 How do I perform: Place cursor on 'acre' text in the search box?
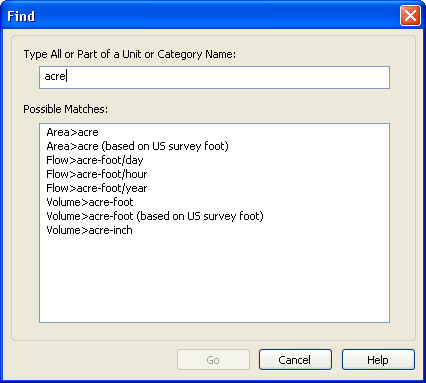[x=55, y=76]
